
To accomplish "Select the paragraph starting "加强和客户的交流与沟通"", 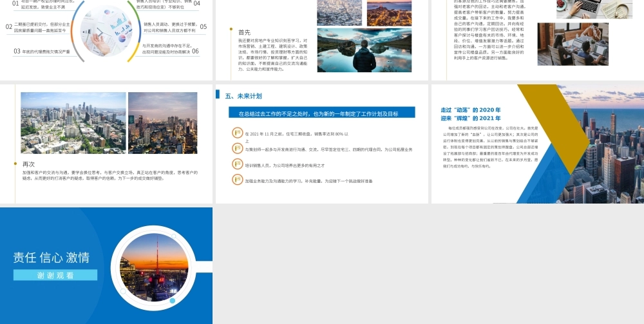I will tap(109, 175).
